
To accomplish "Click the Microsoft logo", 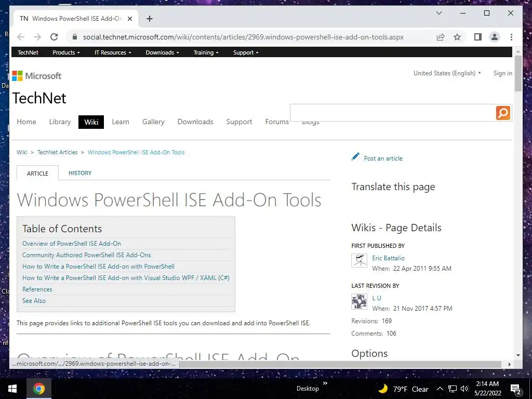I will tap(37, 76).
